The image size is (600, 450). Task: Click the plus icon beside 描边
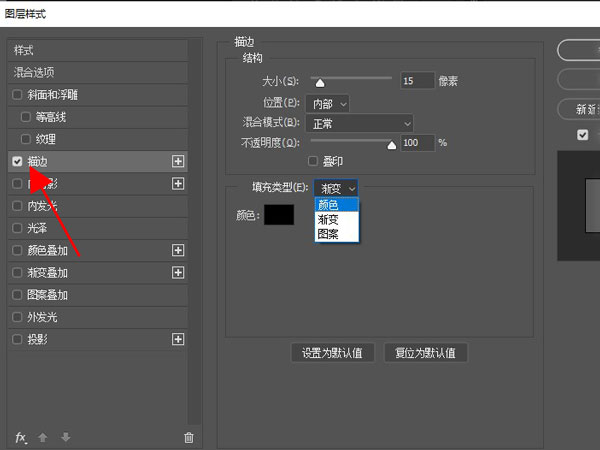coord(178,161)
